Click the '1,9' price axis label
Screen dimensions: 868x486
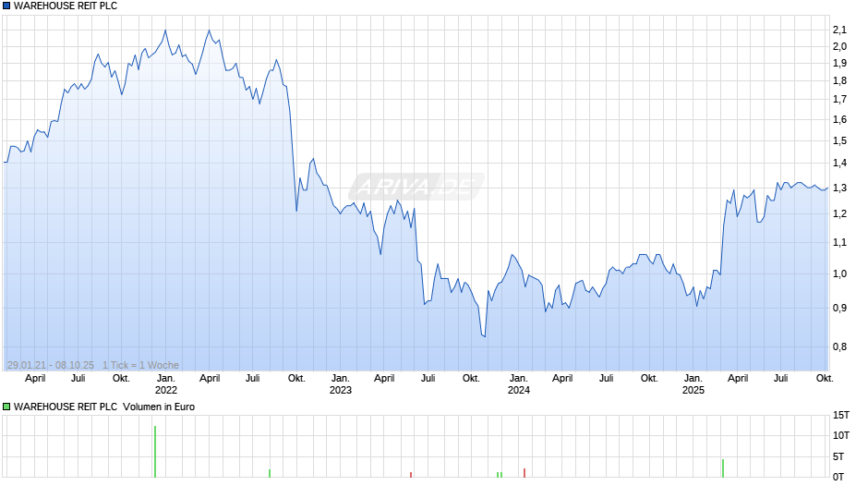839,63
